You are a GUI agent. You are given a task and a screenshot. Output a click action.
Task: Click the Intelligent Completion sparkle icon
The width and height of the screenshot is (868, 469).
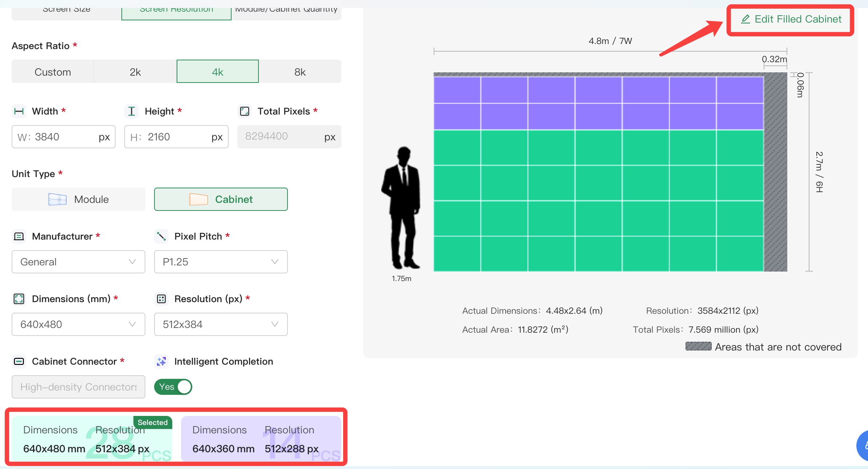[x=161, y=361]
